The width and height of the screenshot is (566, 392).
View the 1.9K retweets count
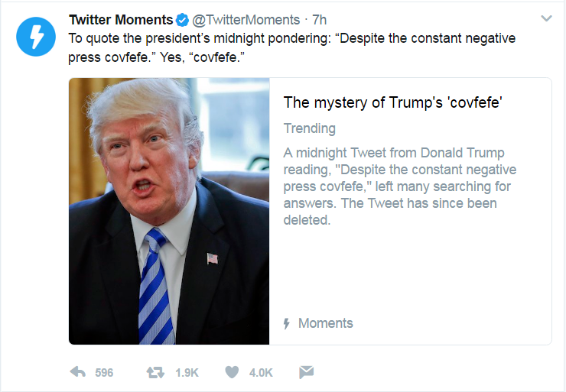click(187, 373)
